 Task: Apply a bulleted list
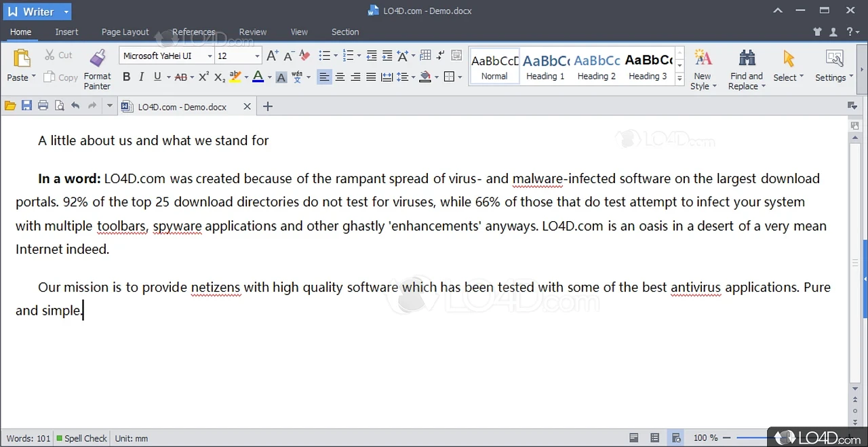323,56
